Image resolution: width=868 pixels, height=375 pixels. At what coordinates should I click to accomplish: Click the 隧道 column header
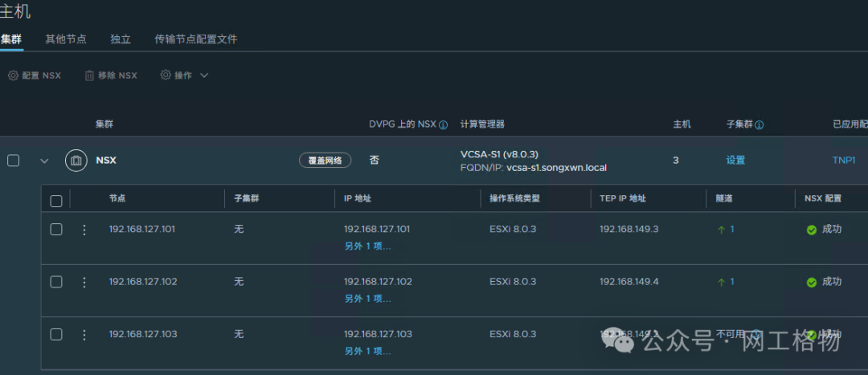click(724, 198)
